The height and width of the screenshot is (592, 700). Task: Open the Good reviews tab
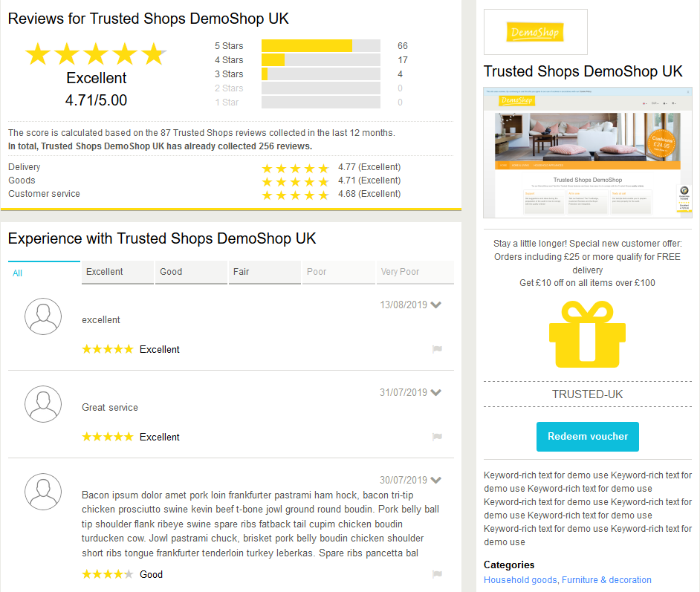pos(192,272)
